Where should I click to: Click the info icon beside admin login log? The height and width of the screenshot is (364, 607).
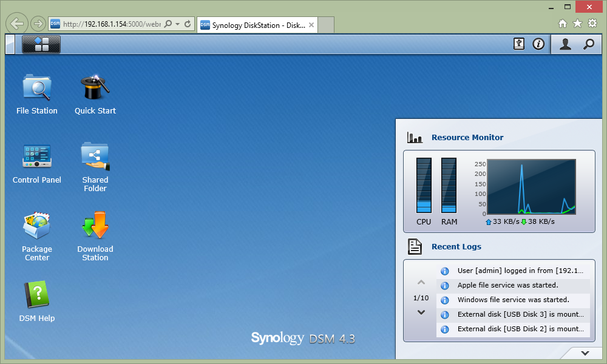pos(445,271)
